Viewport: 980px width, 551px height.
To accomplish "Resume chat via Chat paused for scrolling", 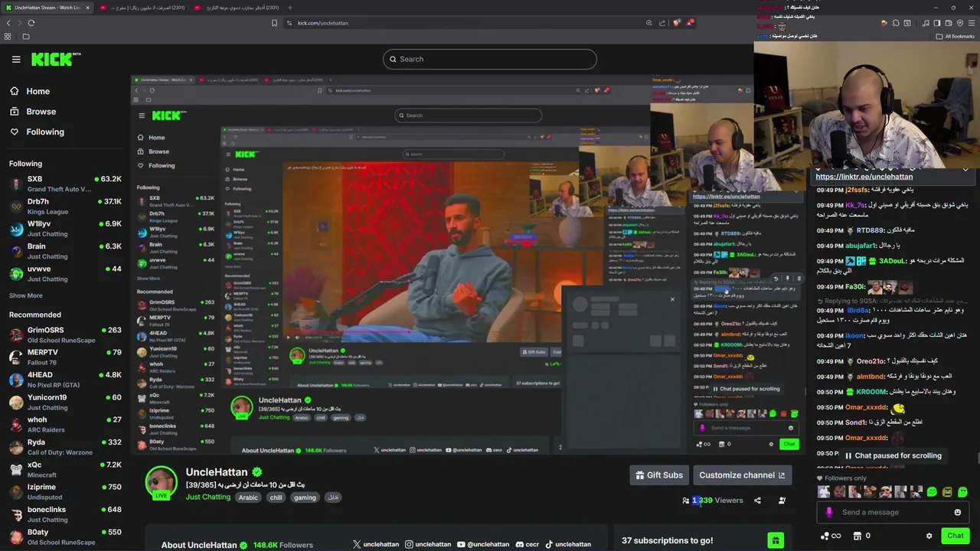I will [x=893, y=455].
